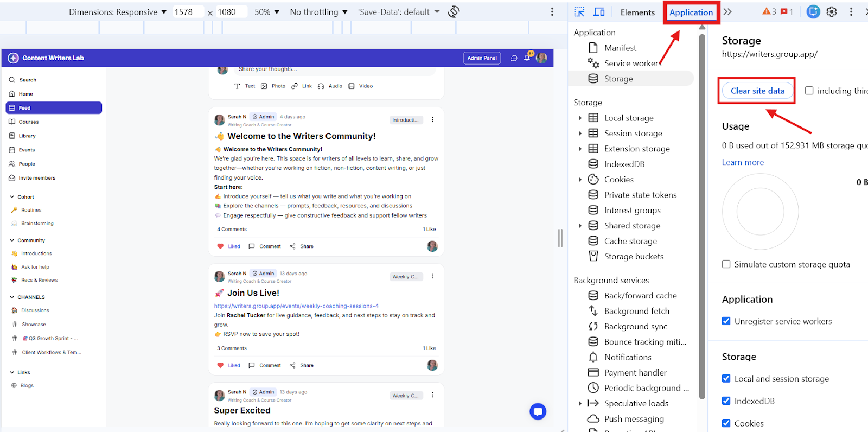Open the Dimensions Responsive dropdown
The width and height of the screenshot is (868, 432).
(x=118, y=12)
